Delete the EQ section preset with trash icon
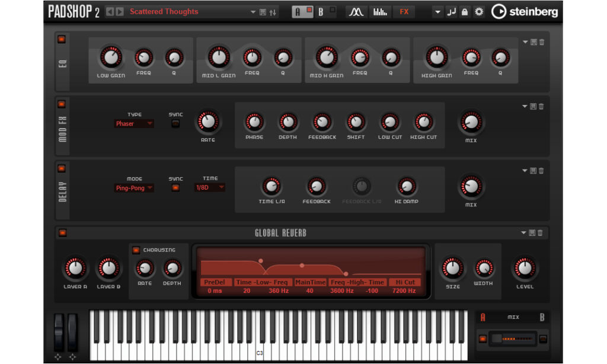The width and height of the screenshot is (607, 364). click(542, 42)
